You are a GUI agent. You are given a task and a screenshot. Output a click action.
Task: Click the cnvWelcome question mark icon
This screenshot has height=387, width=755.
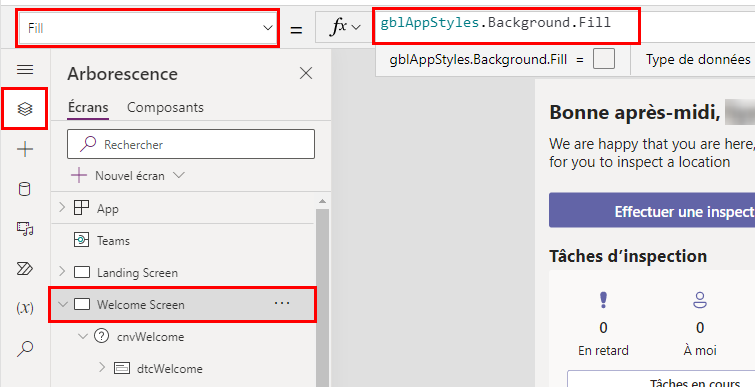(x=101, y=336)
